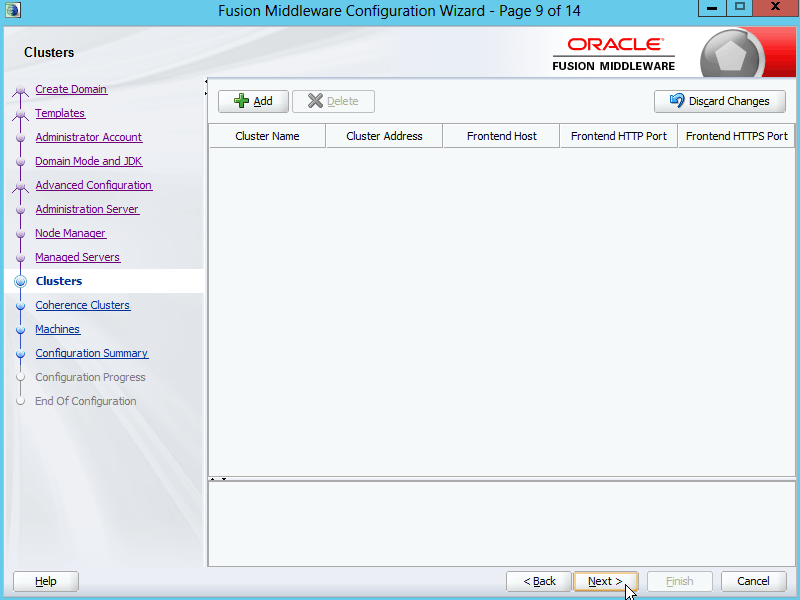Viewport: 800px width, 600px height.
Task: Open Help for the Clusters page
Action: coord(46,581)
